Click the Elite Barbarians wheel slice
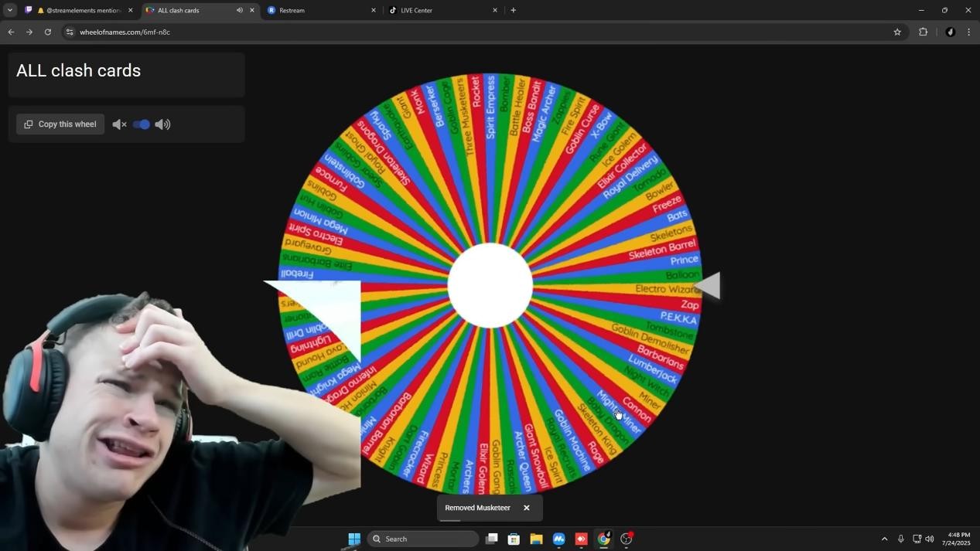This screenshot has width=980, height=551. (317, 261)
